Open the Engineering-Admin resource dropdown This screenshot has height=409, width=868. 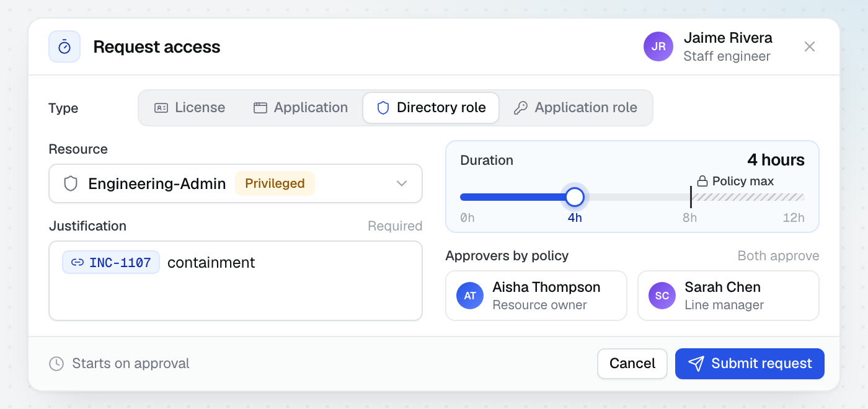236,183
